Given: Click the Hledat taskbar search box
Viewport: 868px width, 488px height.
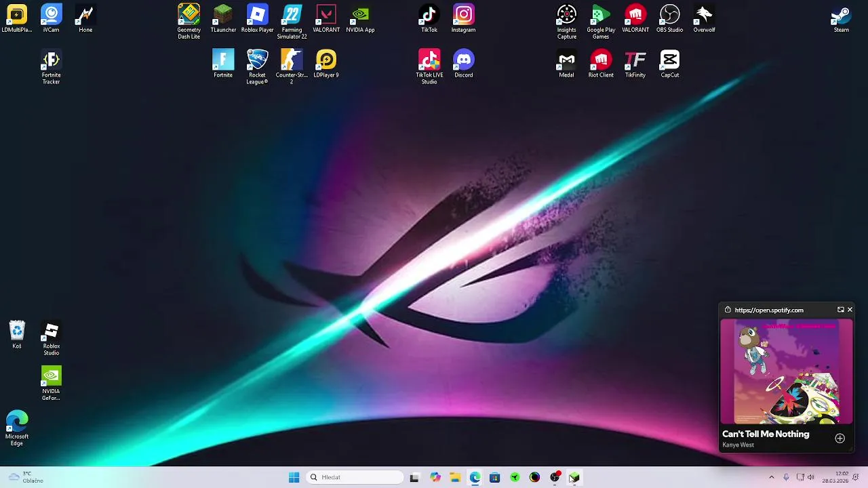Looking at the screenshot, I should (354, 477).
